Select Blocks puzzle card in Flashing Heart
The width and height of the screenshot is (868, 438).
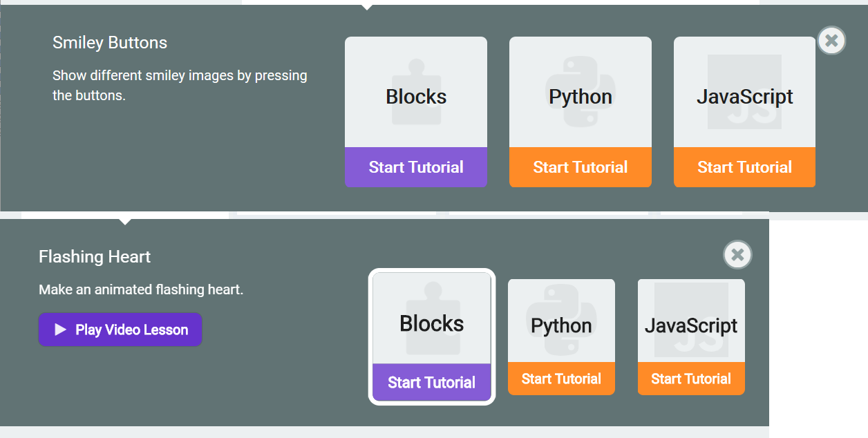(x=432, y=318)
